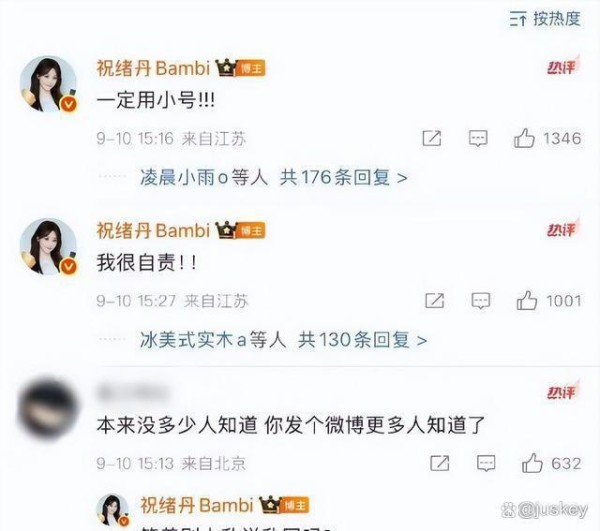Forward the 本来没多少人知道 comment
Viewport: 600px width, 531px height.
point(440,463)
